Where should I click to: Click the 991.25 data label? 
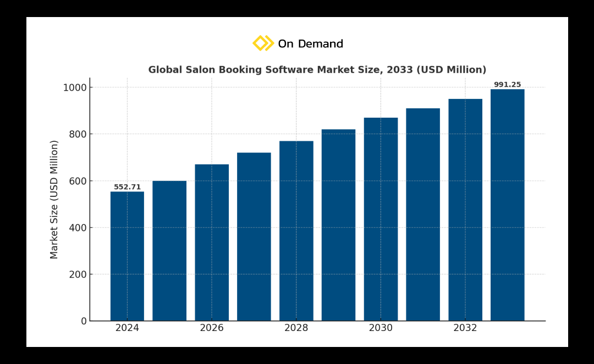click(507, 85)
